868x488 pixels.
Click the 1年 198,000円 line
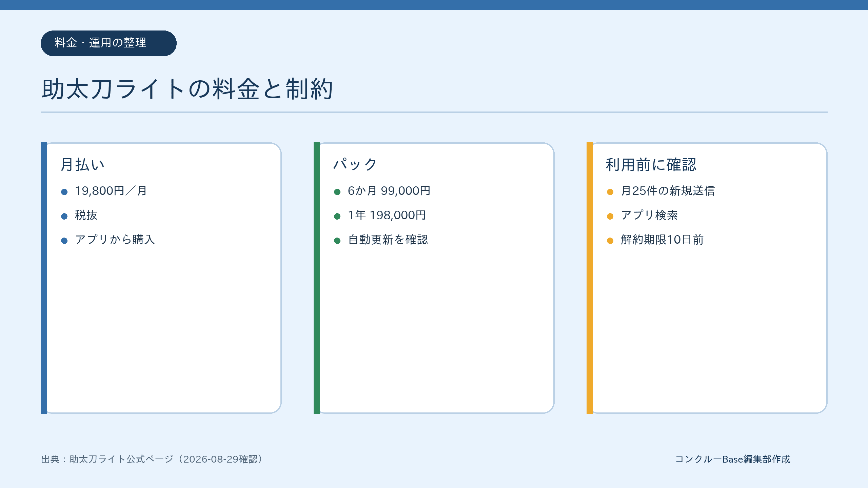(387, 215)
